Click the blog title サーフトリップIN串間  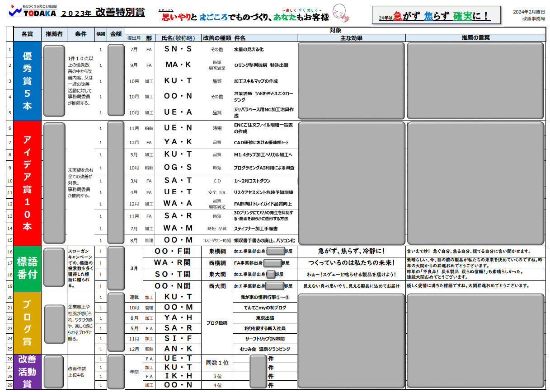pyautogui.click(x=265, y=338)
